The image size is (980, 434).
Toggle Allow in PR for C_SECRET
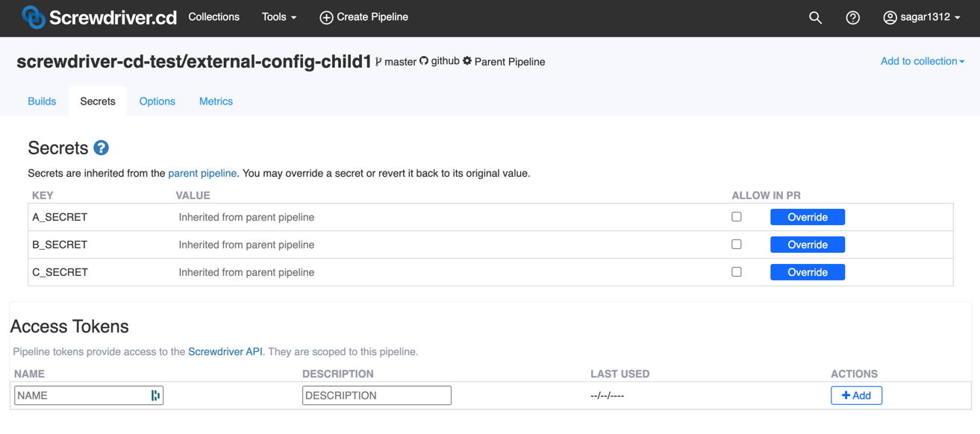coord(737,271)
